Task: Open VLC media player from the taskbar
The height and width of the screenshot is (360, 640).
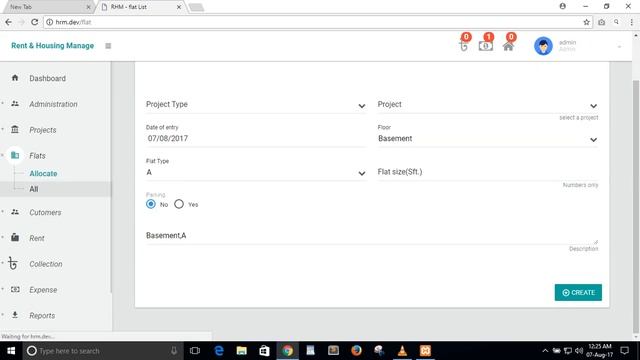Action: [x=402, y=351]
